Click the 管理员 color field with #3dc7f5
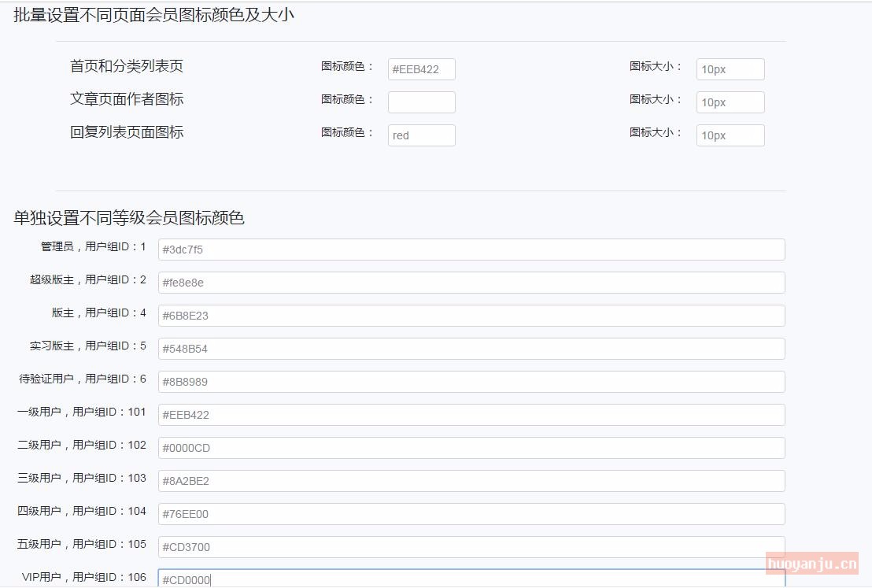This screenshot has width=872, height=588. pyautogui.click(x=471, y=250)
